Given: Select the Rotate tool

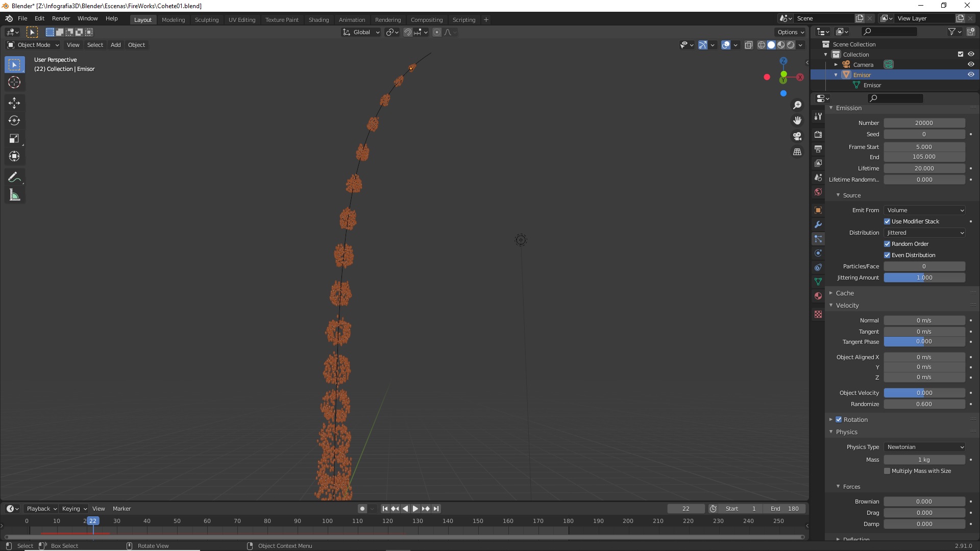Looking at the screenshot, I should (14, 121).
